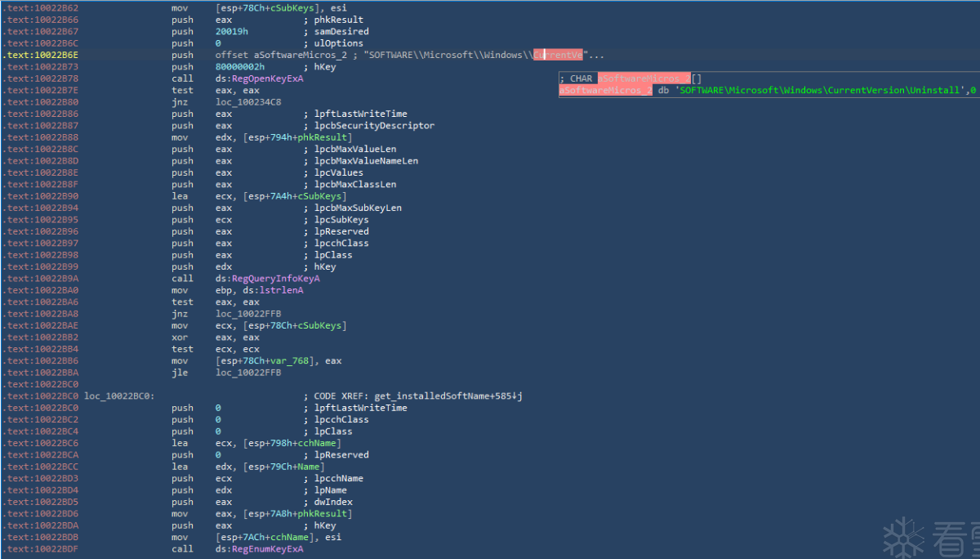Click the loc_10022BC0 label
980x559 pixels.
tap(119, 396)
